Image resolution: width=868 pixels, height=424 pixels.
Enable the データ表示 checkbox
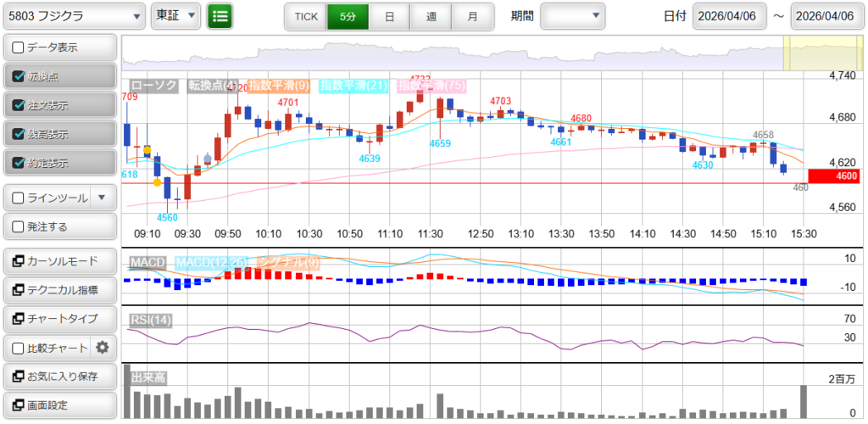(19, 47)
